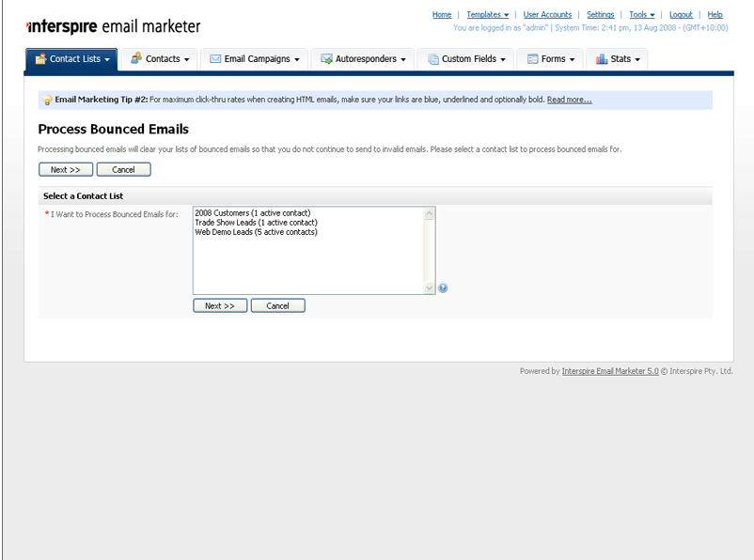Expand the Custom Fields menu arrow

tap(503, 59)
